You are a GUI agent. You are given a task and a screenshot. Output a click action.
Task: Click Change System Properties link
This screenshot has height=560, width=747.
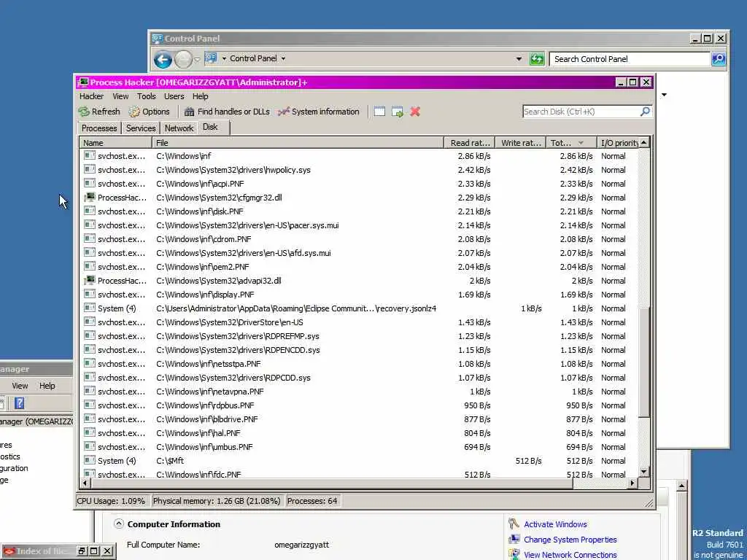pos(570,540)
